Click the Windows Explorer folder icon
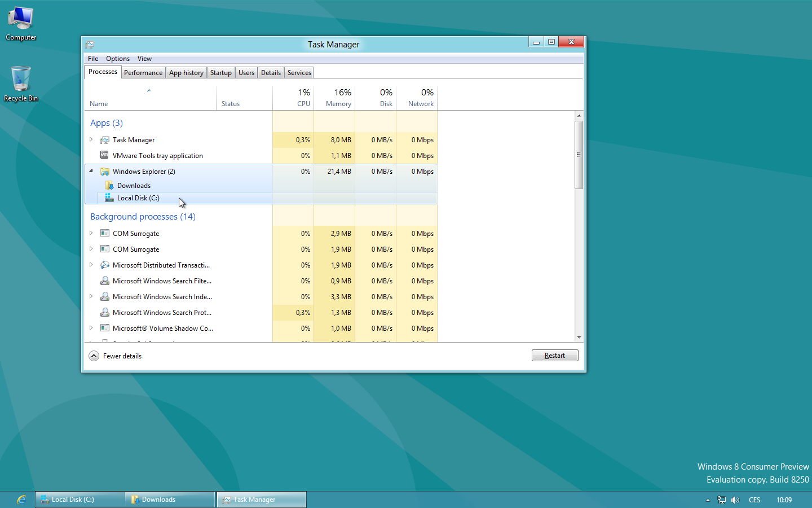Image resolution: width=812 pixels, height=508 pixels. 104,172
